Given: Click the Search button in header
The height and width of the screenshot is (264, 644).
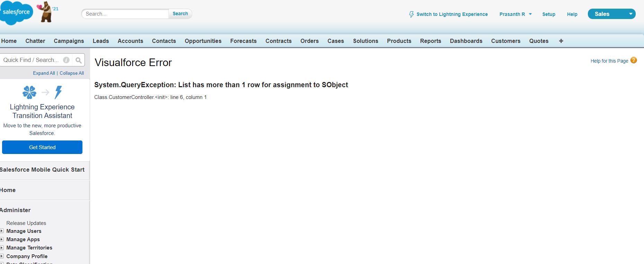Looking at the screenshot, I should [x=180, y=14].
